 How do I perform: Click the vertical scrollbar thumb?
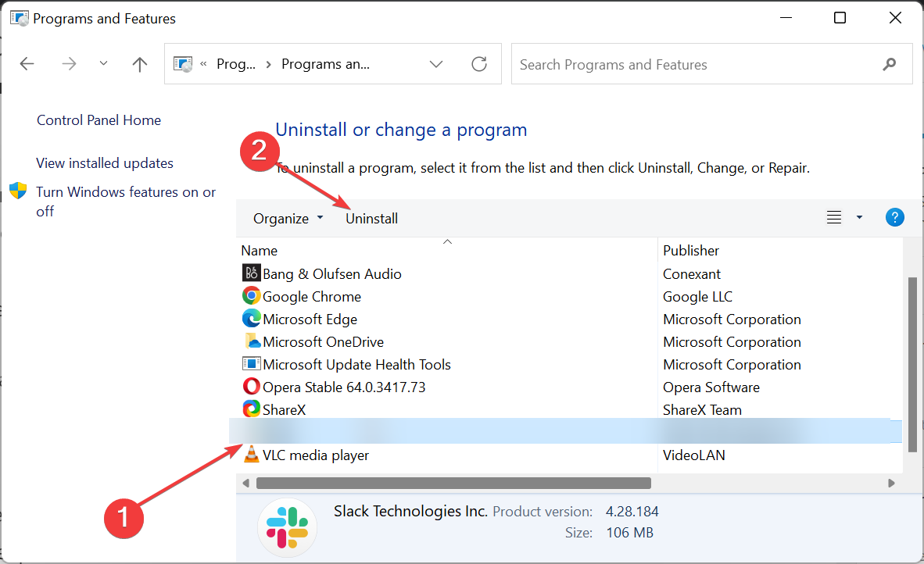coord(912,364)
